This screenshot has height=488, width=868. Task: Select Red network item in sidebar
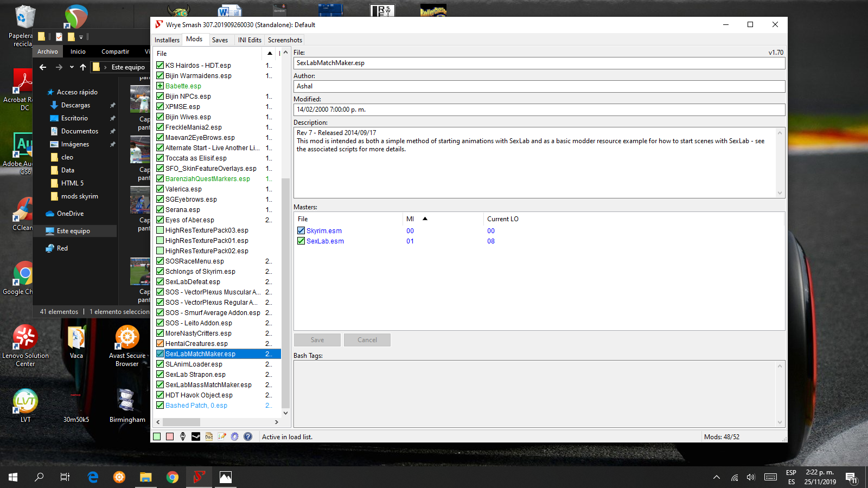click(x=62, y=248)
